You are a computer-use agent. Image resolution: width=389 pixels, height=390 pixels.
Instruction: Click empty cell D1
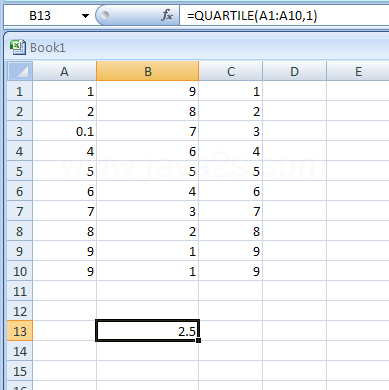tap(294, 91)
